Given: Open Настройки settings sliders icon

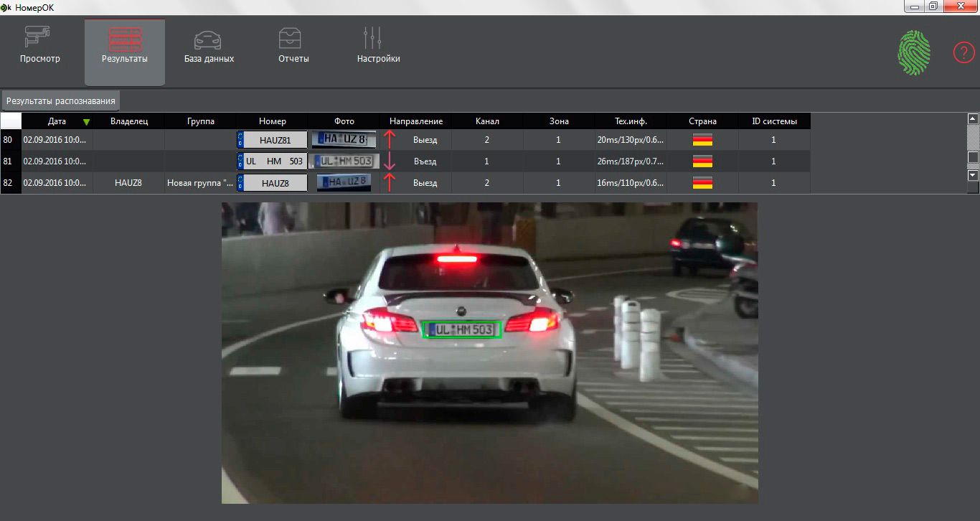Looking at the screenshot, I should [378, 45].
